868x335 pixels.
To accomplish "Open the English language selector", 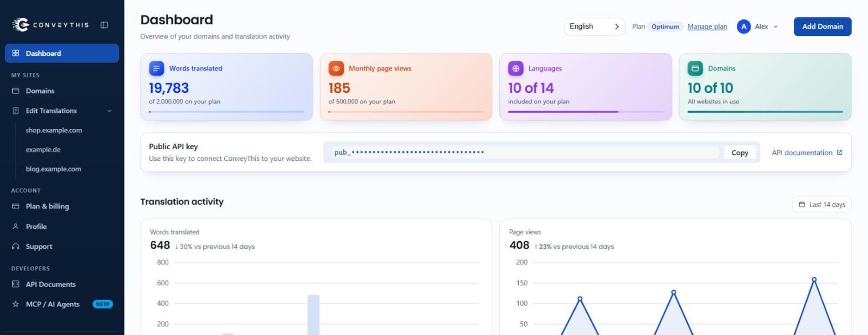I will click(595, 27).
